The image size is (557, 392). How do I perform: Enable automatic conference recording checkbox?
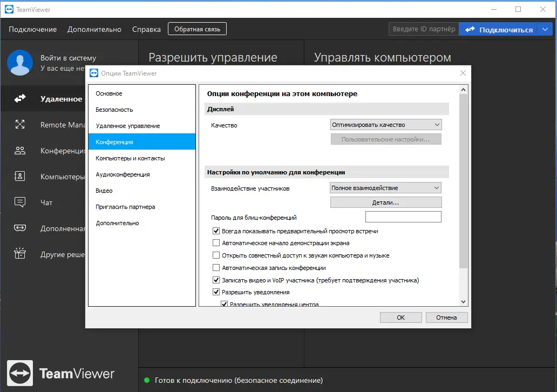pyautogui.click(x=216, y=268)
